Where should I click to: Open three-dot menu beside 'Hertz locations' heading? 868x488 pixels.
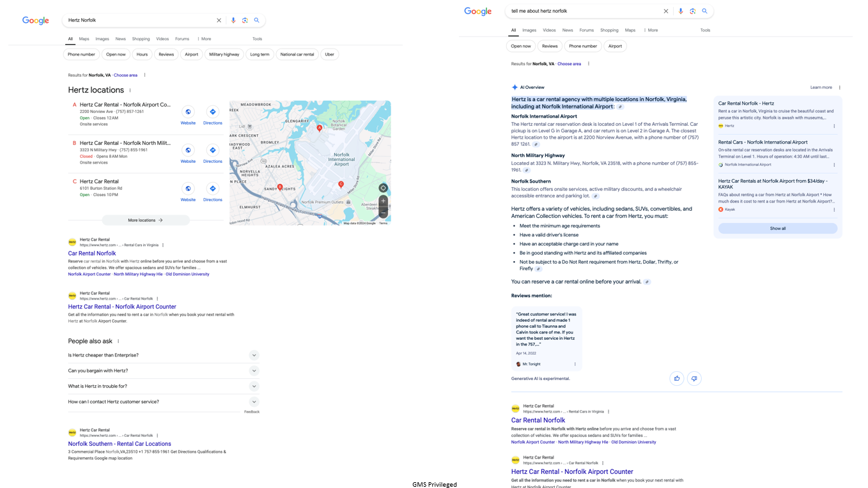click(130, 90)
